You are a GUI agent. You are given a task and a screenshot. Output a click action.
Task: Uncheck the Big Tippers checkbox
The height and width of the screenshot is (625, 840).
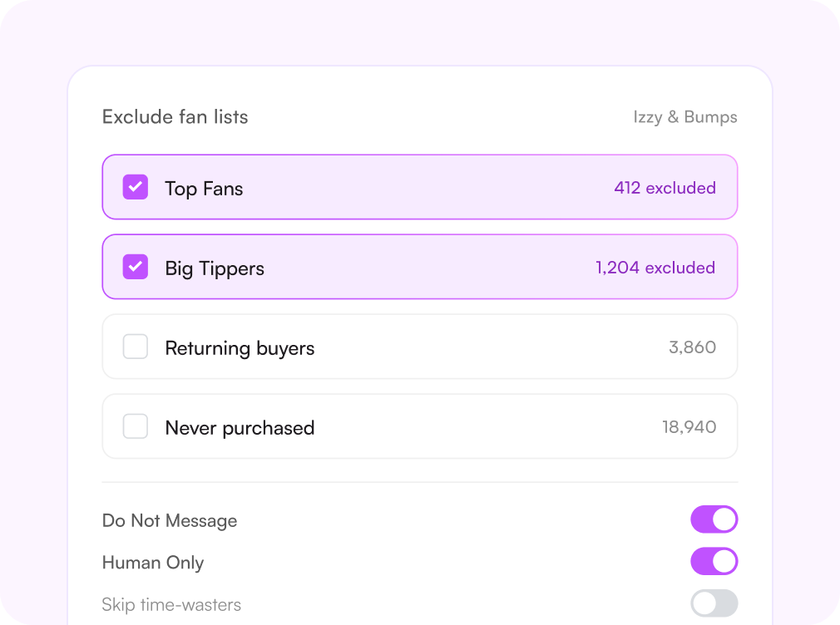coord(136,267)
